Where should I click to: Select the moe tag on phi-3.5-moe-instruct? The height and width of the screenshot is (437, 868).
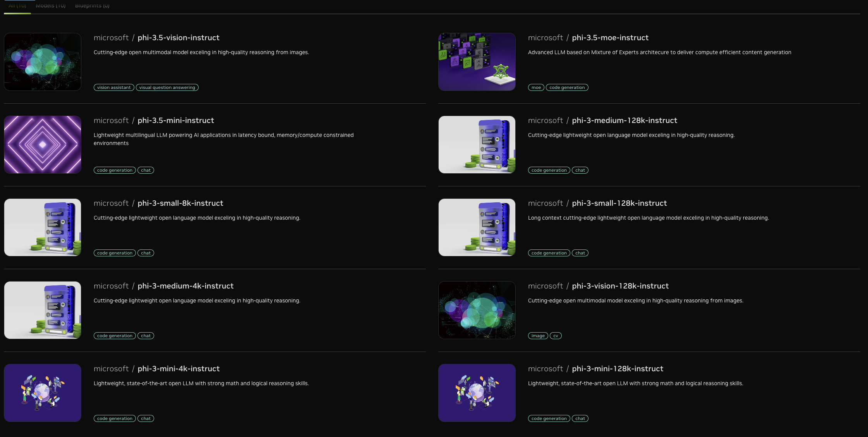click(536, 87)
